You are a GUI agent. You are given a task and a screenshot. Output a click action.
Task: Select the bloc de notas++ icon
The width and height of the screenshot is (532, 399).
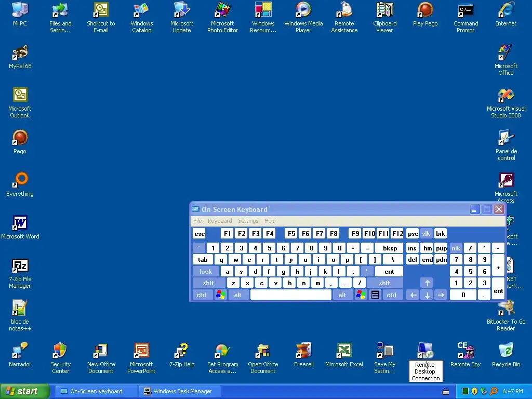coord(20,309)
